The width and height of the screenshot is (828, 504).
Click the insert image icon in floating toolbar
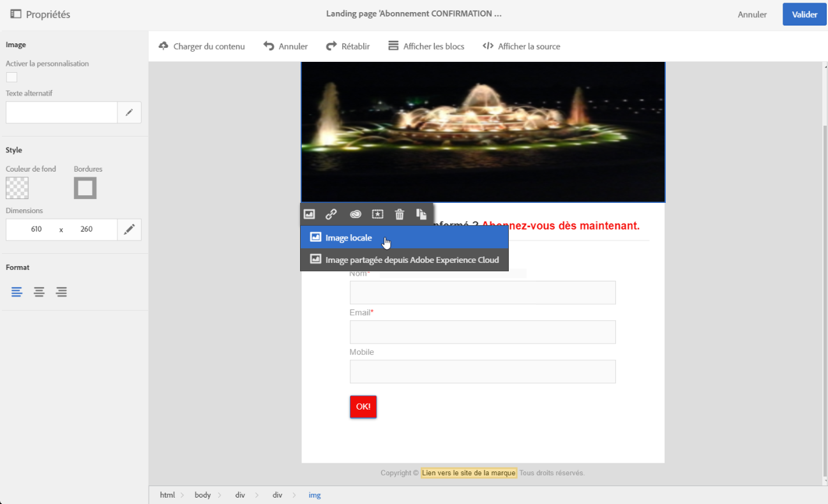[x=310, y=214]
